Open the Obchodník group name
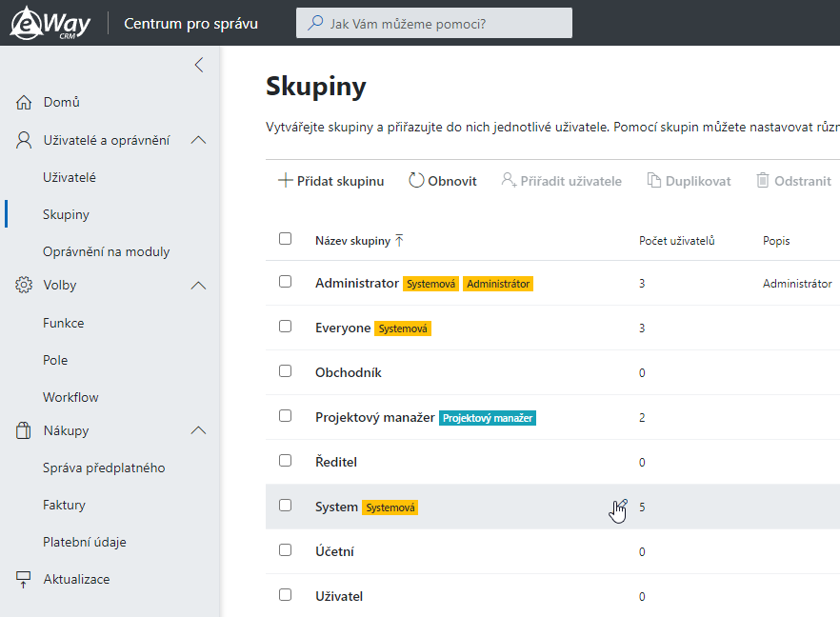The image size is (840, 617). click(349, 372)
